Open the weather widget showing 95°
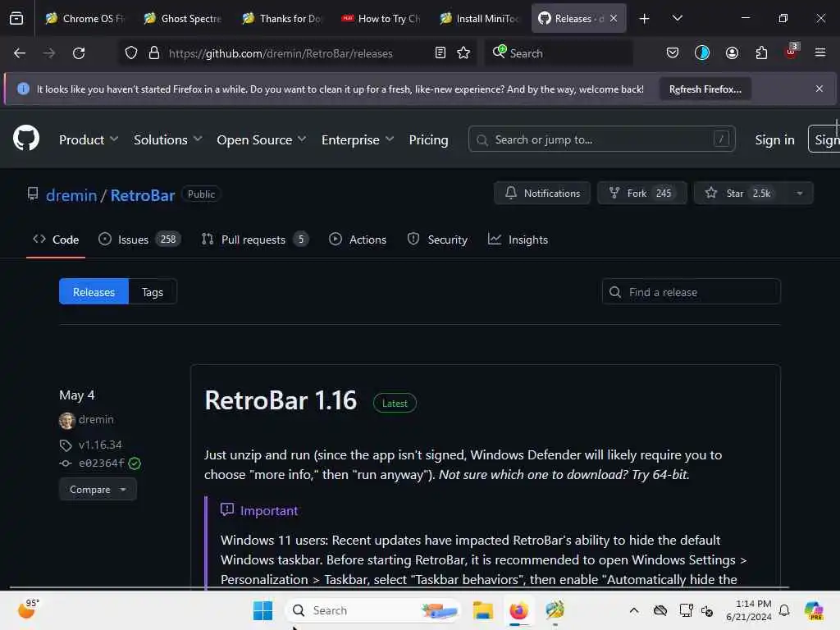 [x=29, y=609]
